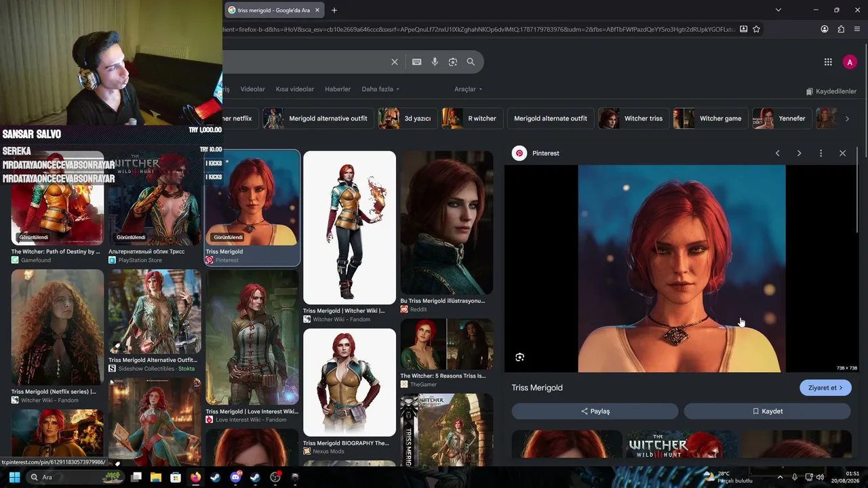Open the Sideshow Collectibles Triss thumbnail
868x488 pixels.
click(x=155, y=312)
